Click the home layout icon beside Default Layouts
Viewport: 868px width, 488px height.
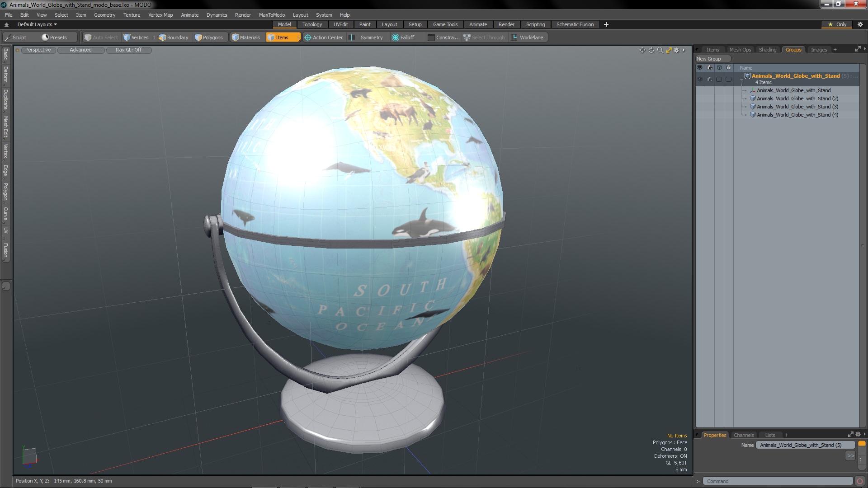click(x=6, y=24)
